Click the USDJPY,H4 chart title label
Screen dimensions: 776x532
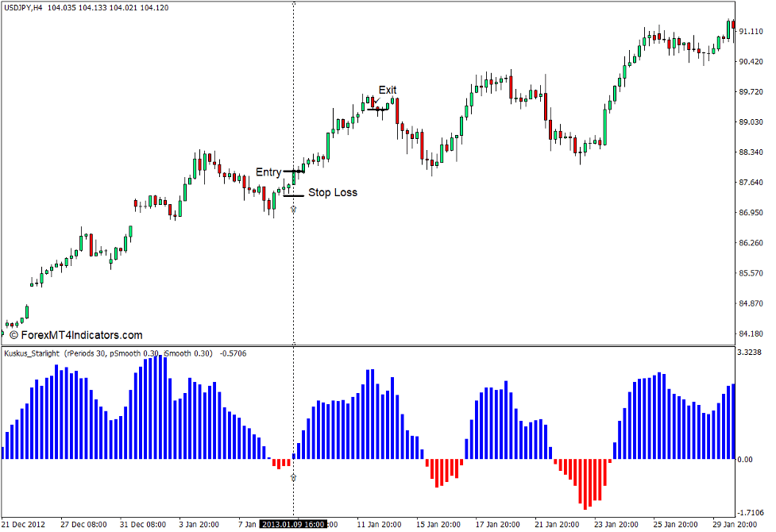tap(25, 8)
